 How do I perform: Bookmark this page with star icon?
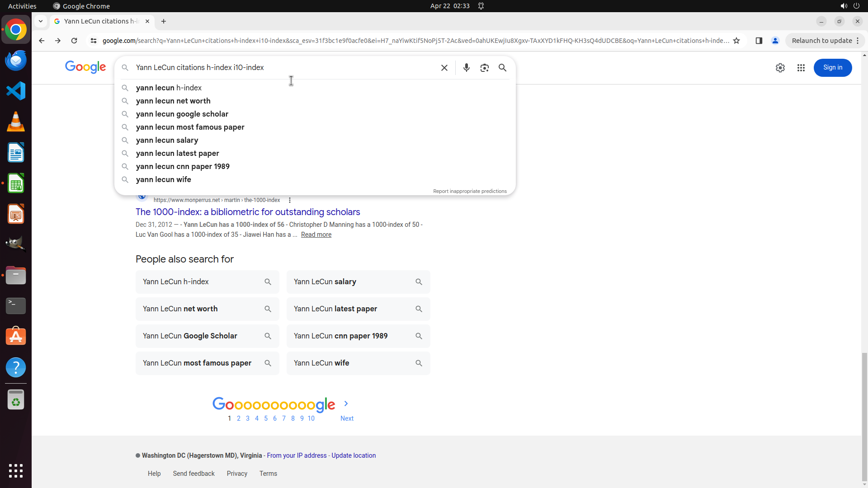click(736, 41)
